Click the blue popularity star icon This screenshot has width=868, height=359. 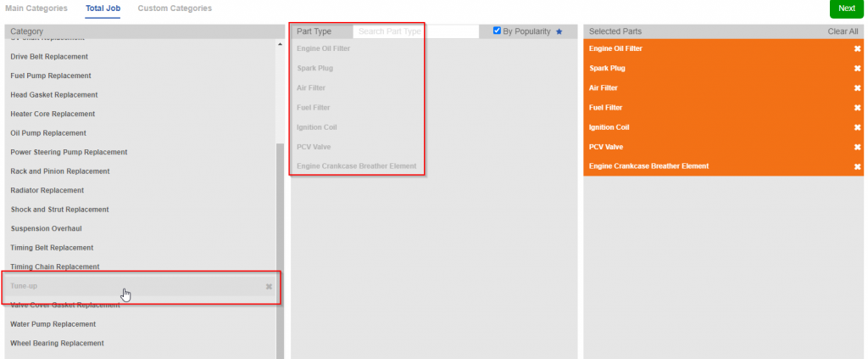(x=559, y=31)
